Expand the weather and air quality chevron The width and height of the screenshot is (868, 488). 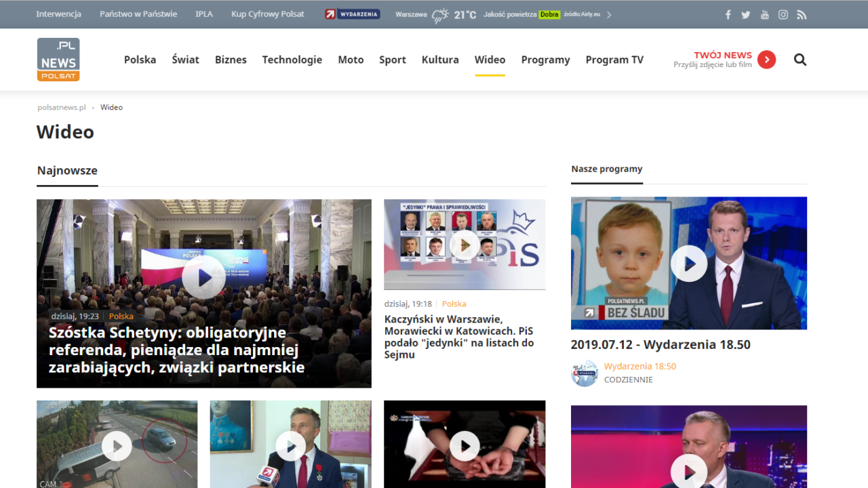tap(609, 15)
